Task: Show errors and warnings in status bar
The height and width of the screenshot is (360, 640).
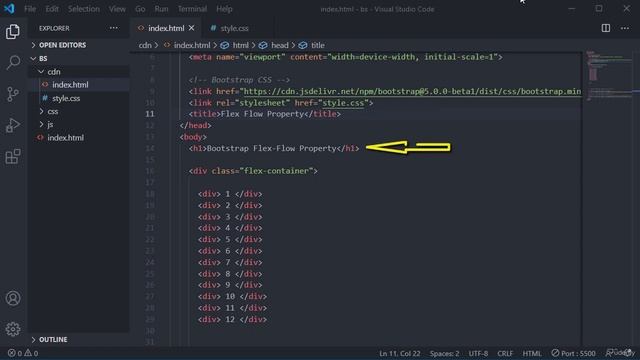Action: (x=23, y=353)
